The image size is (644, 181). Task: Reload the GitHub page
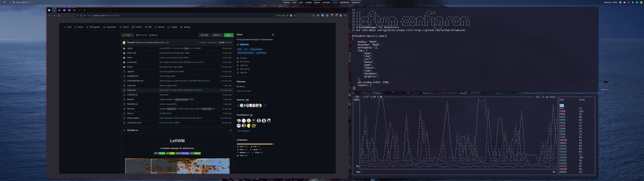(59, 16)
